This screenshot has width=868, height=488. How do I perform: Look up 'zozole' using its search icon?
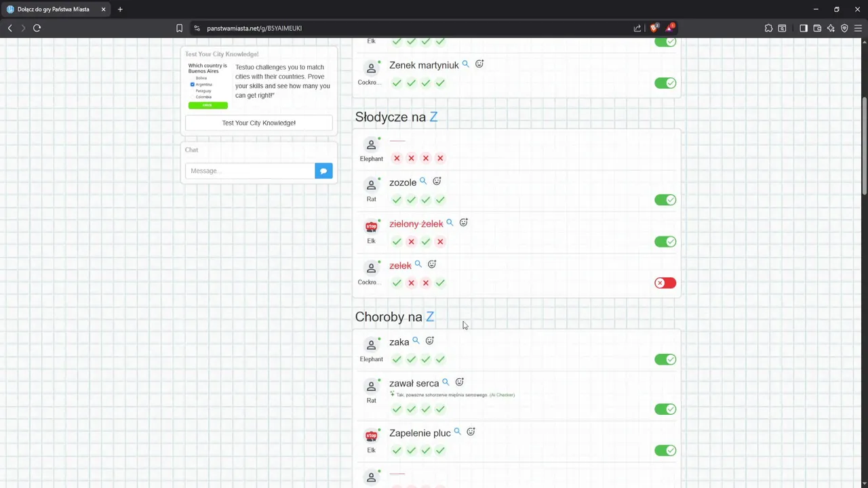coord(423,181)
